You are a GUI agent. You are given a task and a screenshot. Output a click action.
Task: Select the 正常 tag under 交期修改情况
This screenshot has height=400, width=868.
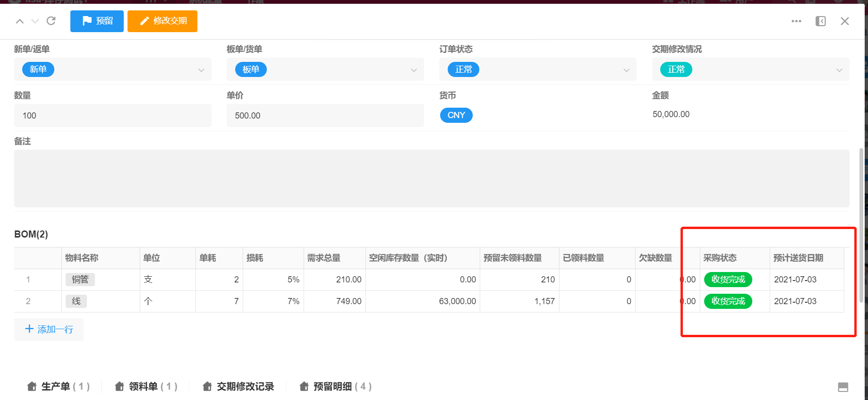676,69
